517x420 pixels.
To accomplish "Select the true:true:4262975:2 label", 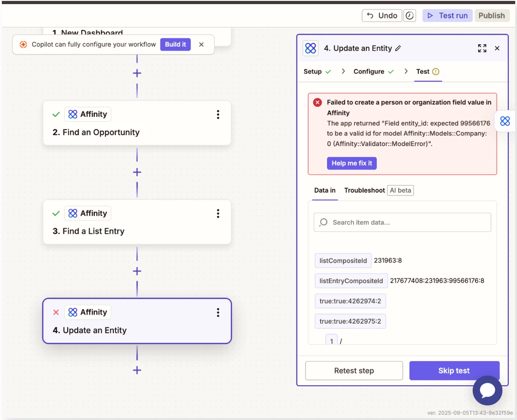I will [x=350, y=321].
